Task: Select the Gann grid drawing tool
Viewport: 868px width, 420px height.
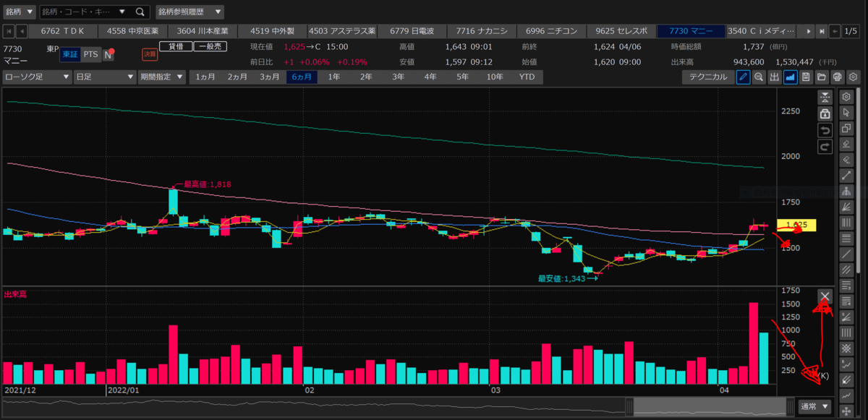Action: [846, 348]
